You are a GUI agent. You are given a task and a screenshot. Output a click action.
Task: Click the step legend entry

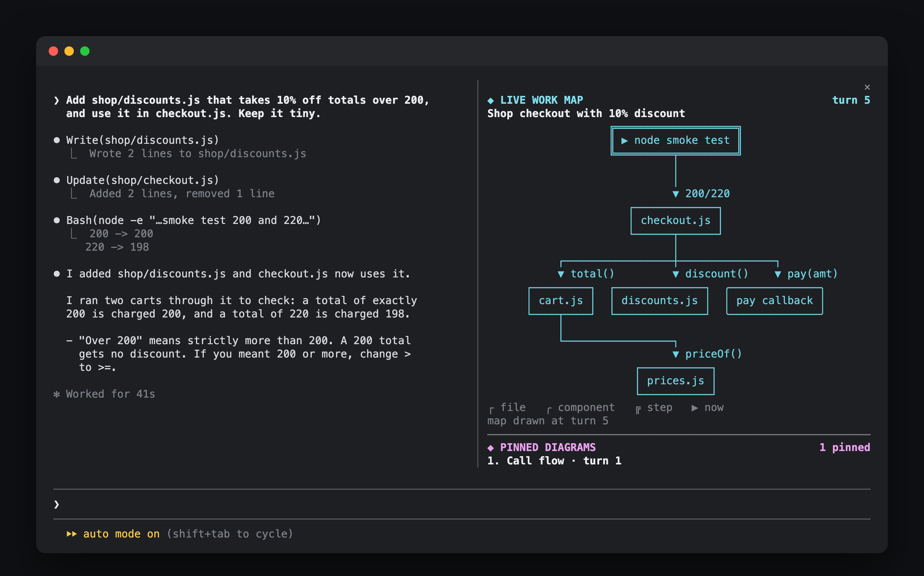[x=654, y=408]
